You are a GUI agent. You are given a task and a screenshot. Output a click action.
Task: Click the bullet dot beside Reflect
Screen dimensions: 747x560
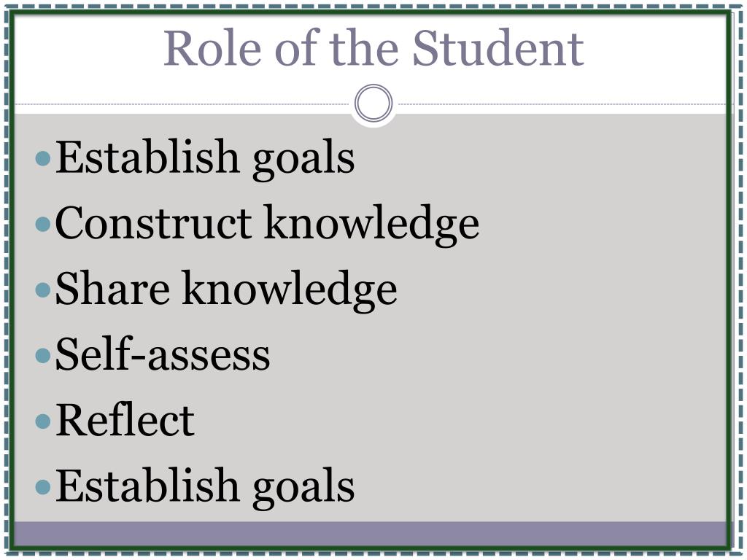[43, 421]
